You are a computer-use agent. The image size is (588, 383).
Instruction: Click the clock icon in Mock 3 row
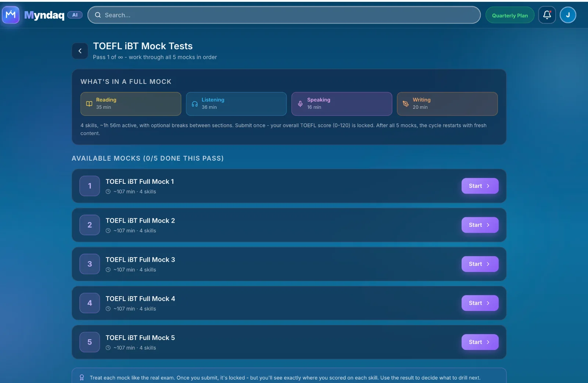tap(108, 270)
